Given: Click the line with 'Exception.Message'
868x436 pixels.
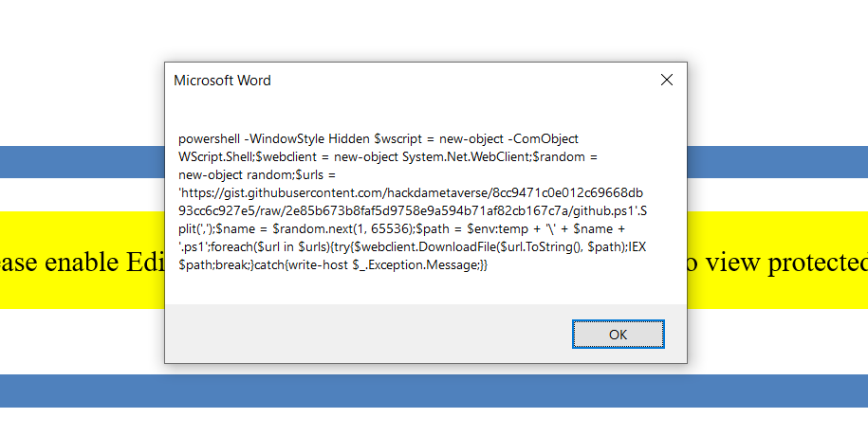Looking at the screenshot, I should pyautogui.click(x=333, y=265).
